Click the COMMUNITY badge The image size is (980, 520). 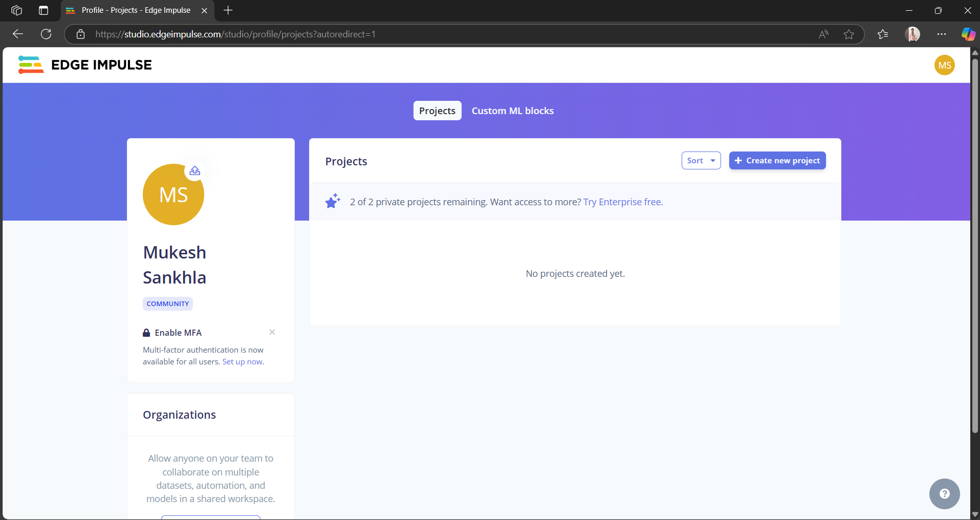(168, 304)
